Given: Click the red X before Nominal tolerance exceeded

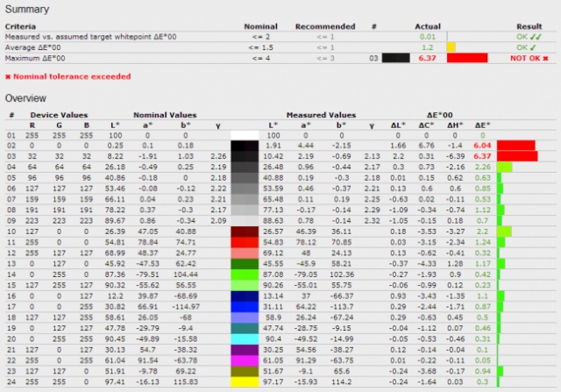Looking at the screenshot, I should pos(8,76).
